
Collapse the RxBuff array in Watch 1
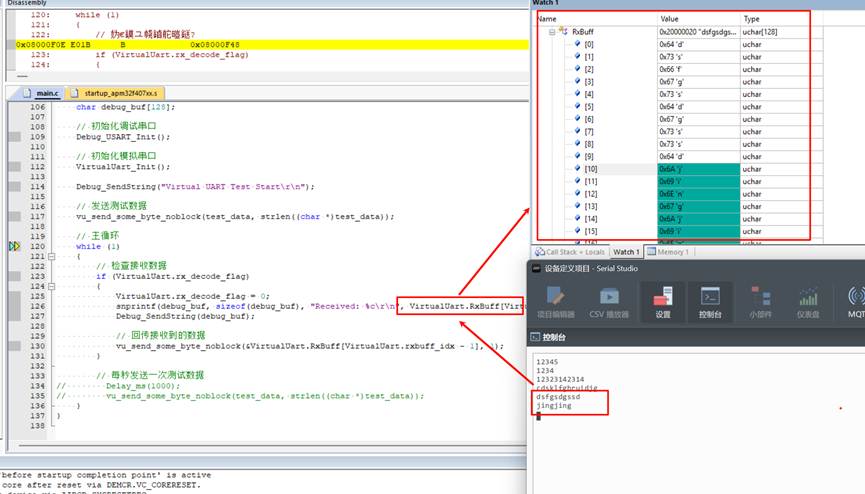pos(552,32)
